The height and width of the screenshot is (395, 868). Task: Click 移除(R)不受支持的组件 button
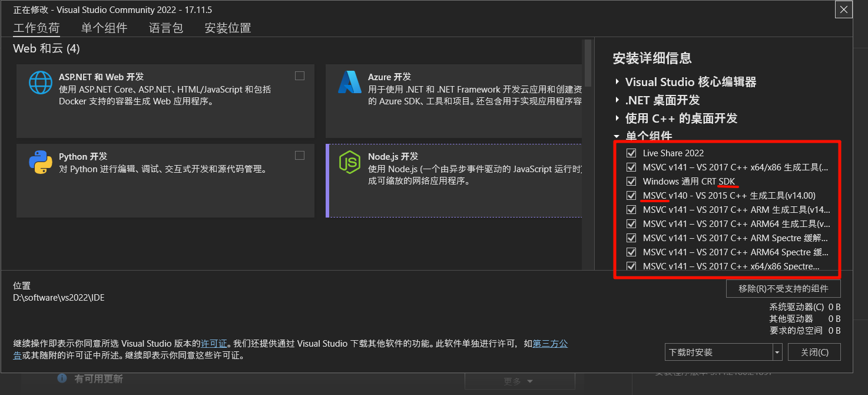(783, 288)
